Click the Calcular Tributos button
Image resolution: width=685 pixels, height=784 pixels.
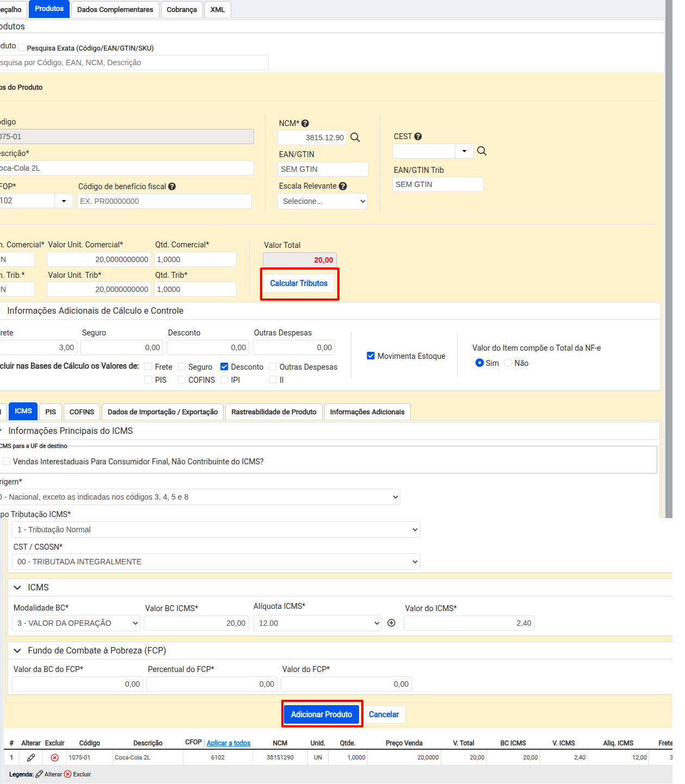(299, 283)
